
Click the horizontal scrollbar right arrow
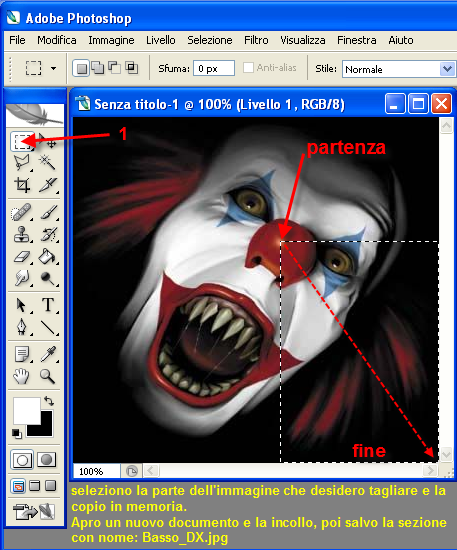430,470
